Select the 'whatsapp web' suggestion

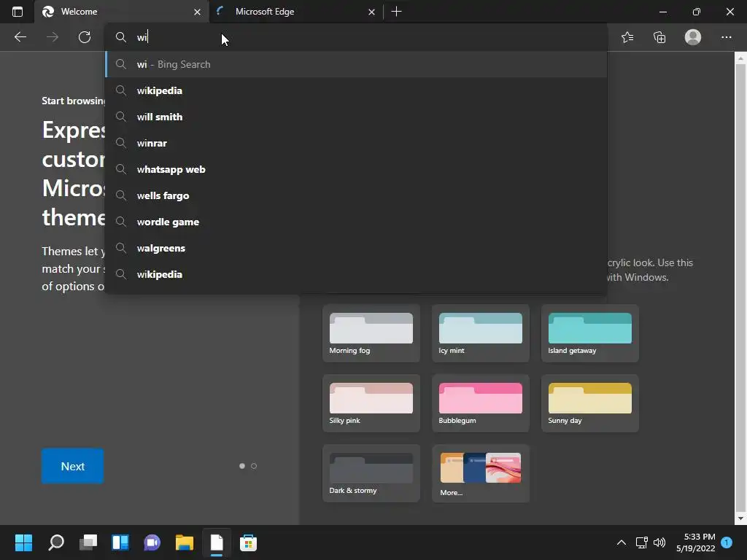(x=356, y=169)
